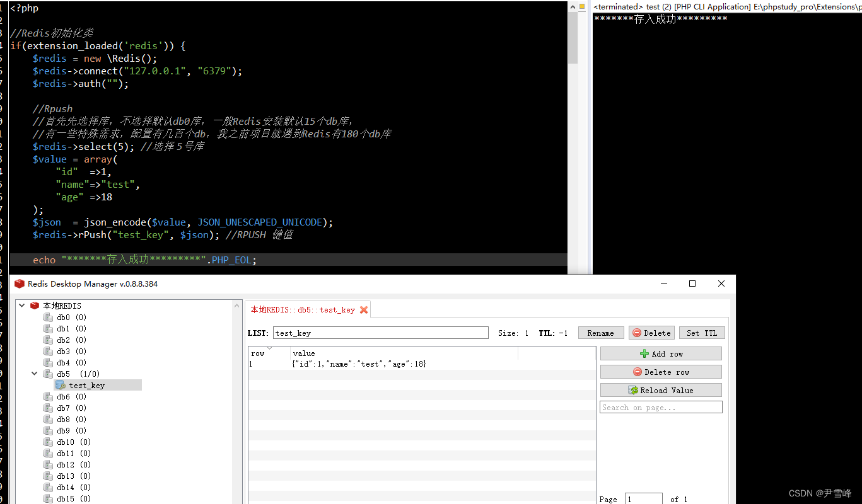Click the db0 database icon
The height and width of the screenshot is (504, 862).
click(48, 317)
